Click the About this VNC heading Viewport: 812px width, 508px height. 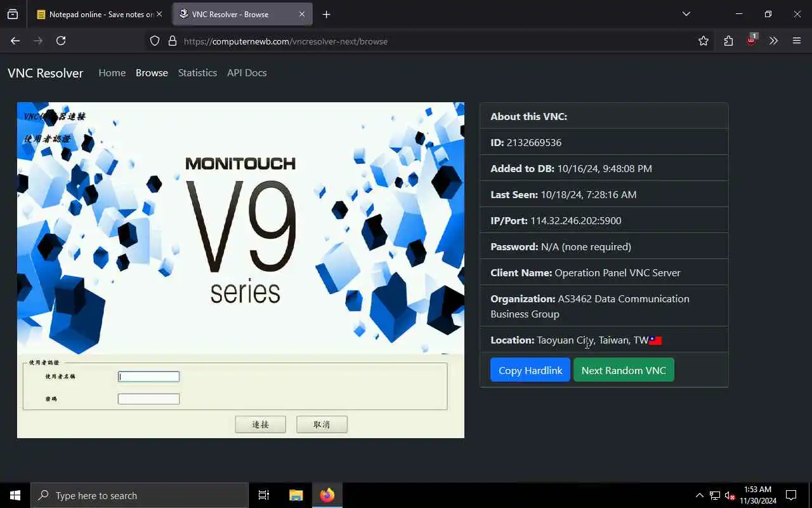click(x=529, y=116)
